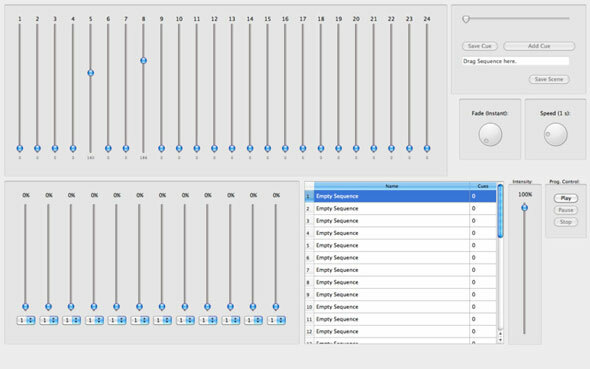The width and height of the screenshot is (590, 369).
Task: Click channel 19 fader handle
Action: pyautogui.click(x=338, y=149)
